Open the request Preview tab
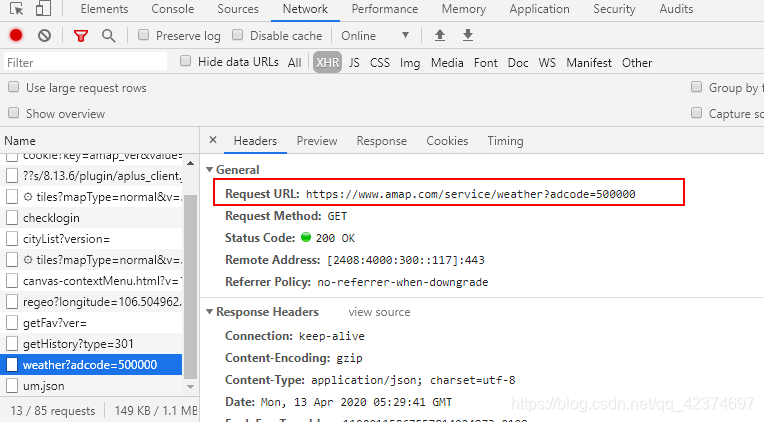The height and width of the screenshot is (422, 764). click(x=317, y=141)
